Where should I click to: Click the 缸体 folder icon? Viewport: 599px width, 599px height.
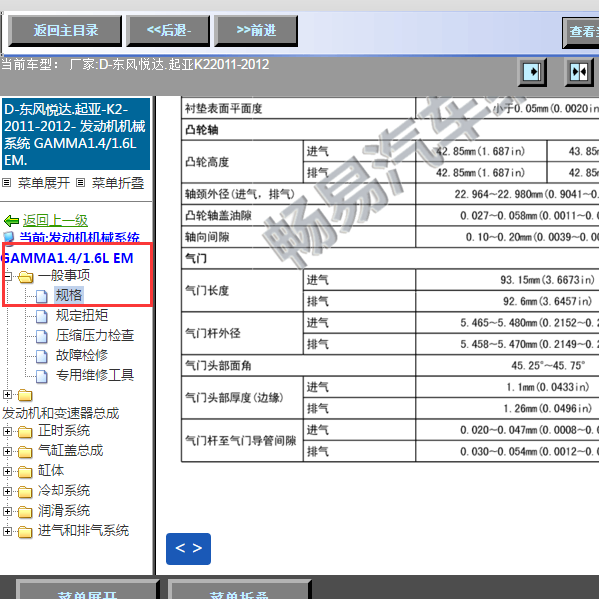(x=25, y=472)
